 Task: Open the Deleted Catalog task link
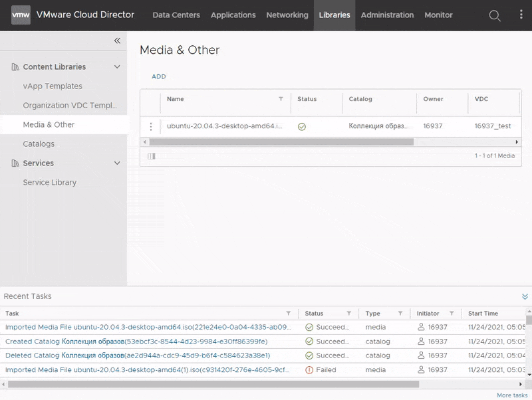pyautogui.click(x=138, y=355)
